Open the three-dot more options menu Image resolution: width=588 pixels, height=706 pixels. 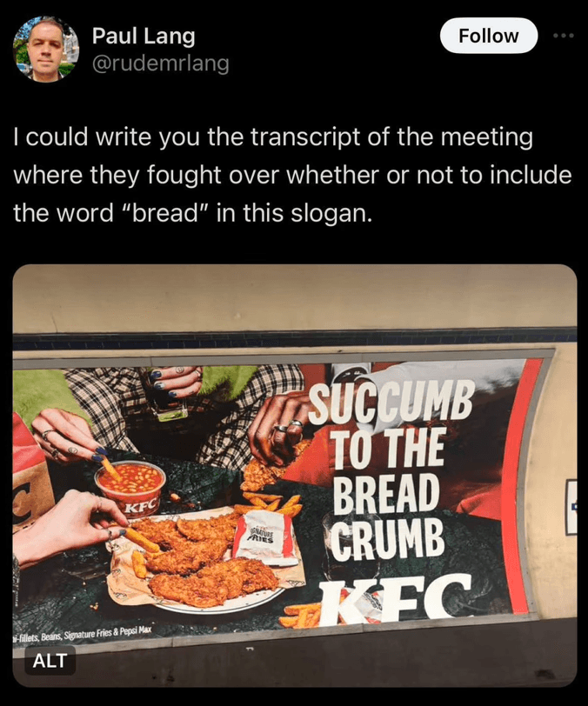tap(565, 36)
